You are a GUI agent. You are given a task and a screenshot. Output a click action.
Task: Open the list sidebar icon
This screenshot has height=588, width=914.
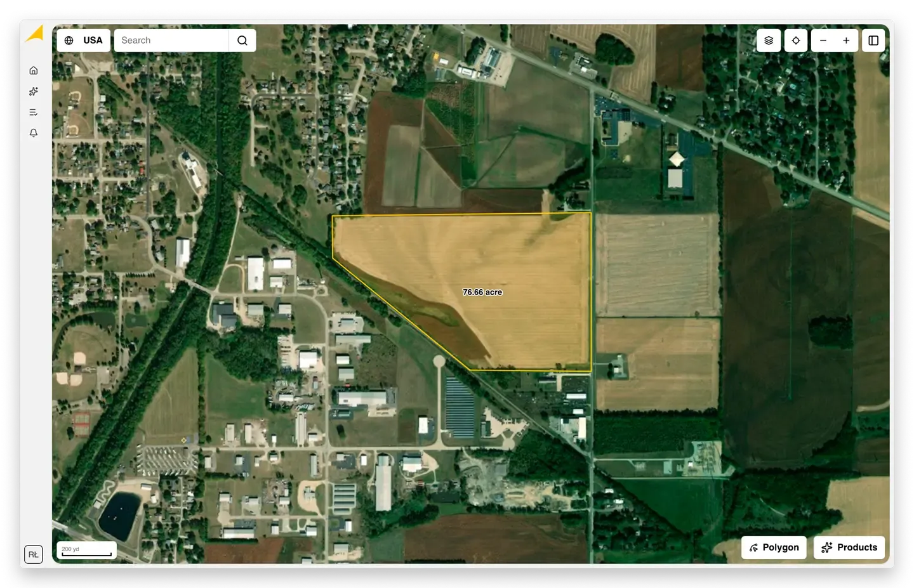34,112
